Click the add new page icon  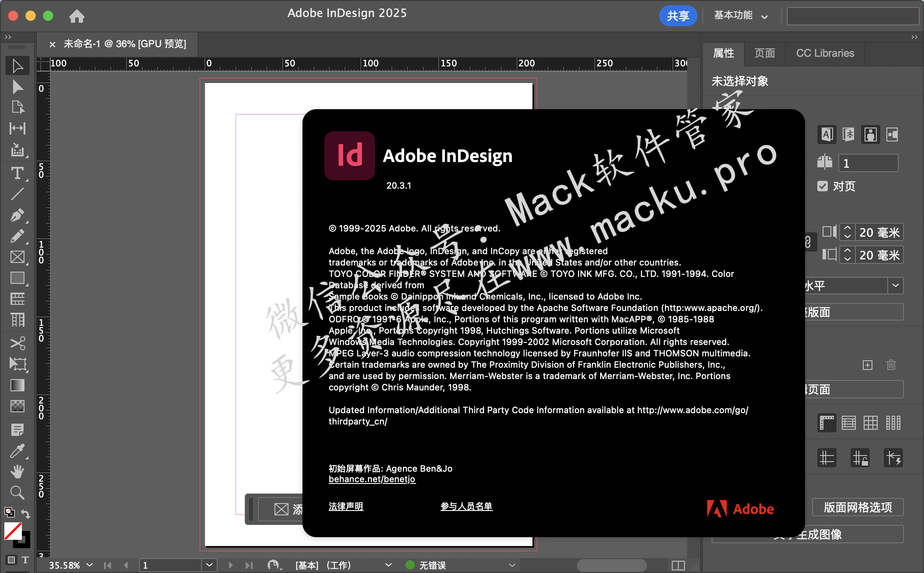click(868, 365)
